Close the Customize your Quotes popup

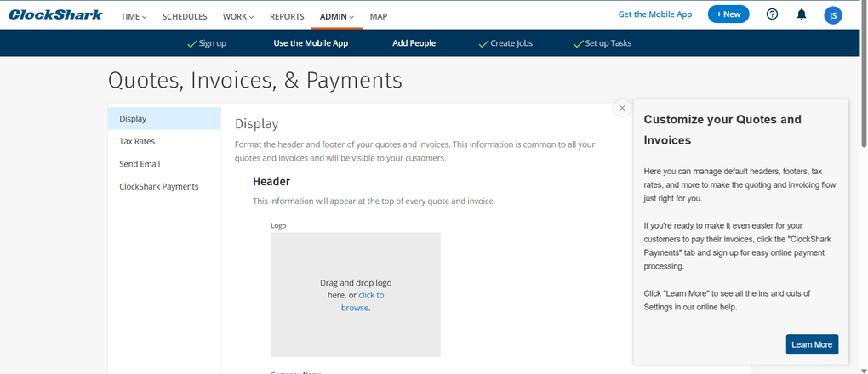(x=622, y=108)
